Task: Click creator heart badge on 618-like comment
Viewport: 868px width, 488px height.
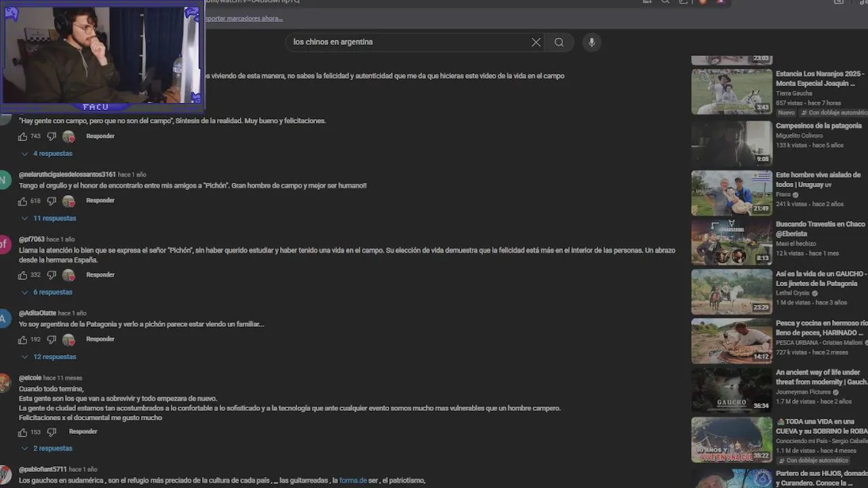Action: 68,201
